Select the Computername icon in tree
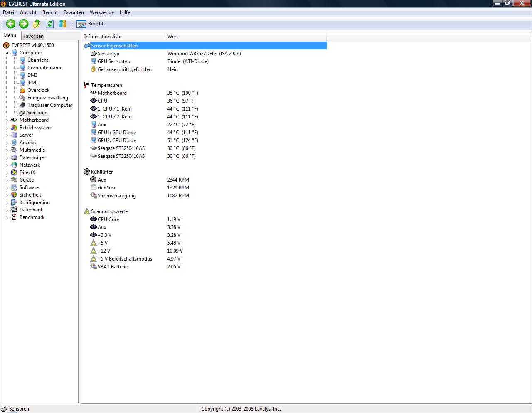 click(22, 68)
